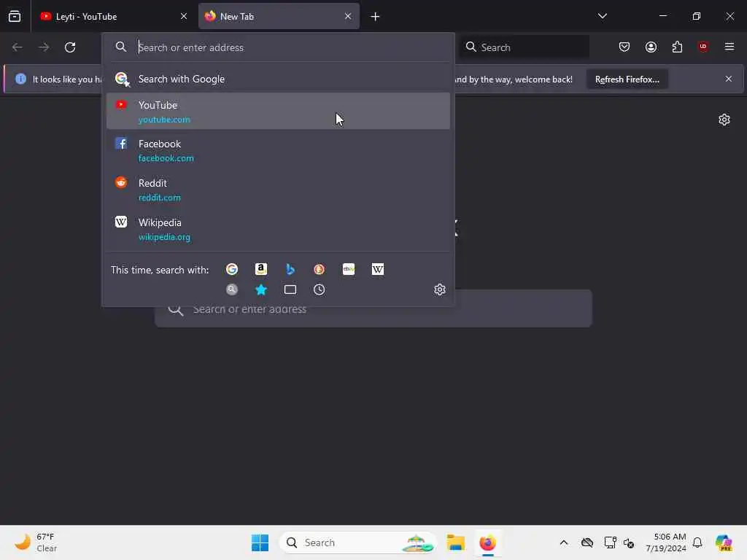Click the network display tray icon

click(x=610, y=542)
